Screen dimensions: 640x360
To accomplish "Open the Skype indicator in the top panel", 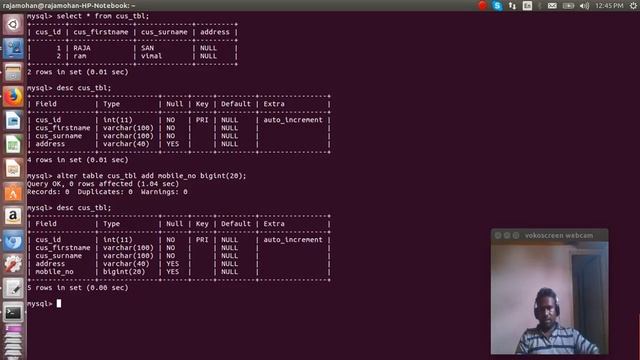I will [497, 5].
